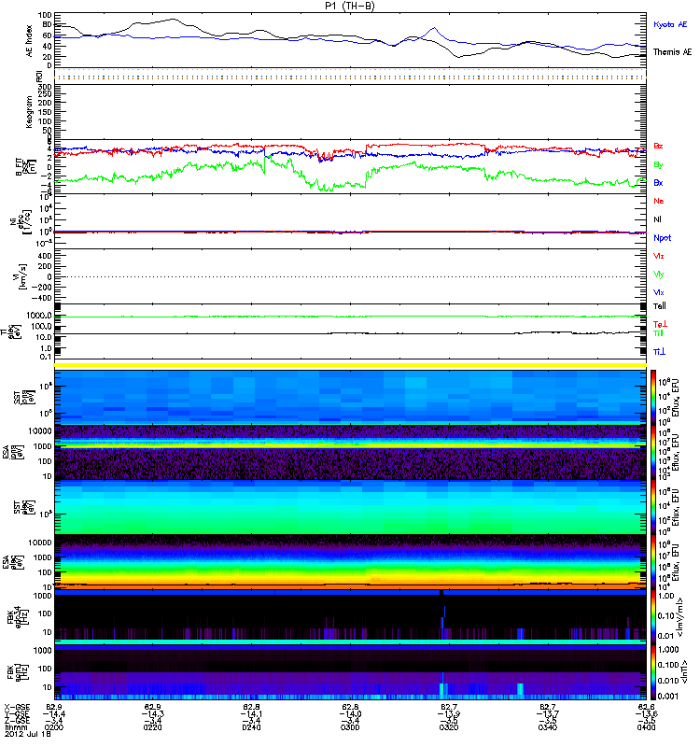Click the '0300' time tick label
Viewport: 700px width, 747px height.
pyautogui.click(x=350, y=727)
